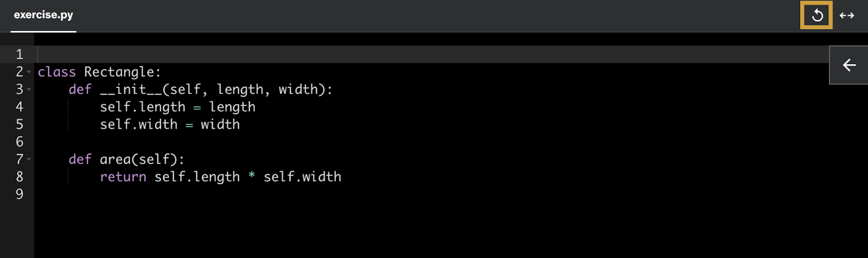The image size is (868, 258).
Task: Click the reset code icon
Action: [816, 15]
